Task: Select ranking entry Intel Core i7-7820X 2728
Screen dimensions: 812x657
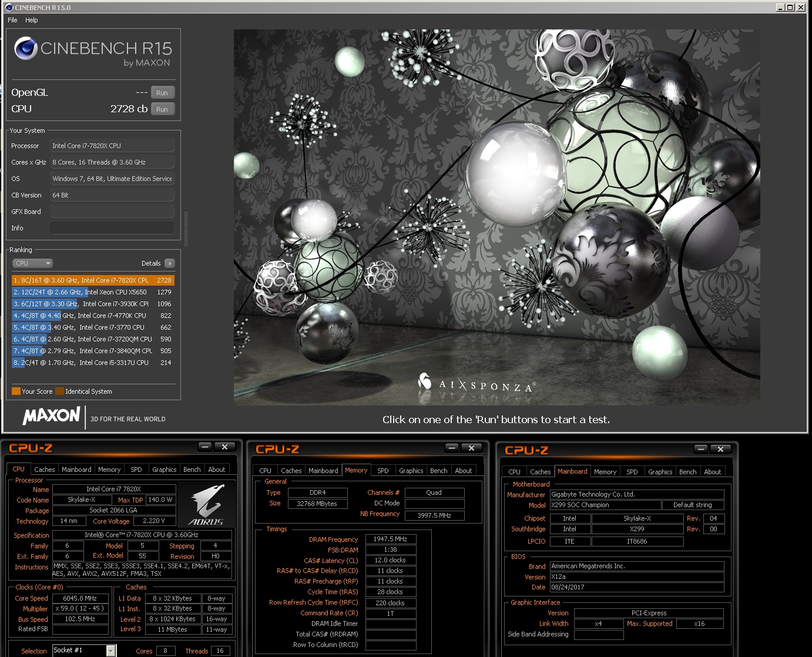Action: pos(93,280)
